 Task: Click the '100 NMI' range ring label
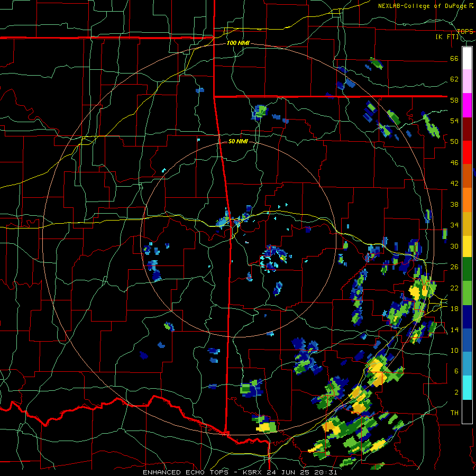(x=238, y=43)
